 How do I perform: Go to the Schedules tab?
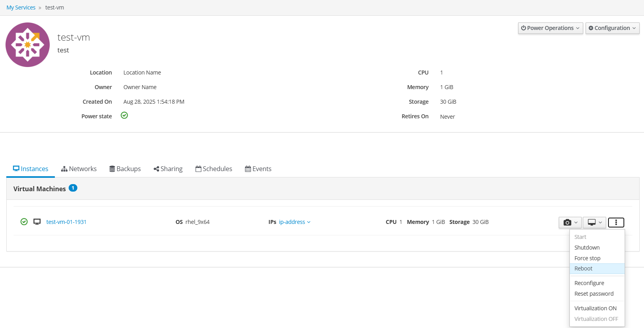214,169
